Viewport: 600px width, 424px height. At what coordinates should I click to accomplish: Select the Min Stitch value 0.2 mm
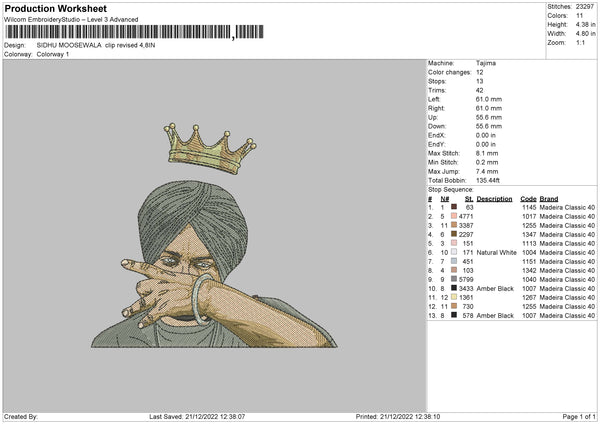pos(487,162)
